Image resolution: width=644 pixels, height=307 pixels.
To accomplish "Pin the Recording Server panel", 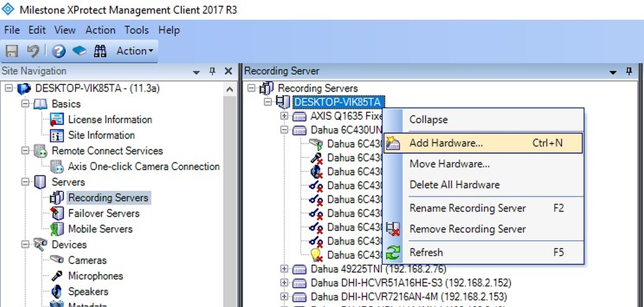I will [629, 71].
